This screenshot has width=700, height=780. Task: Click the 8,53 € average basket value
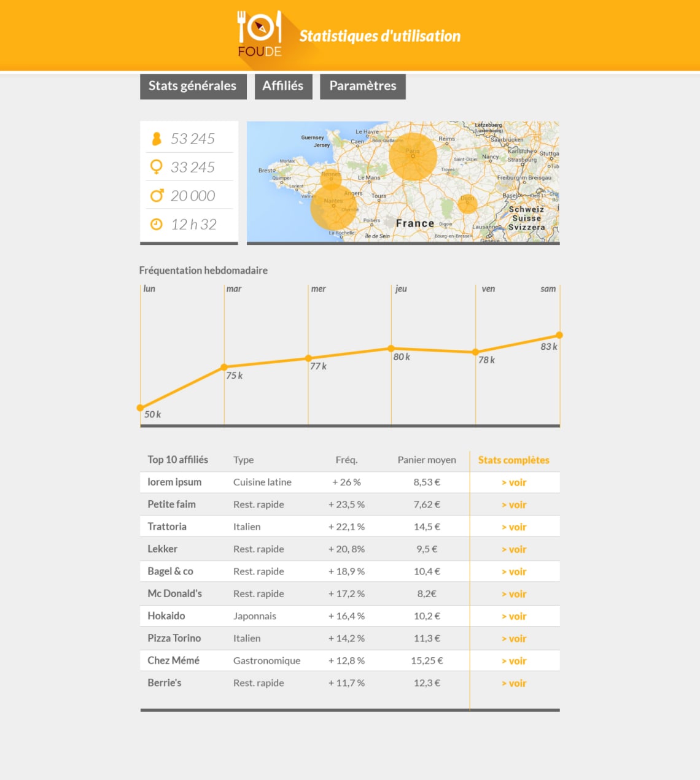point(427,482)
